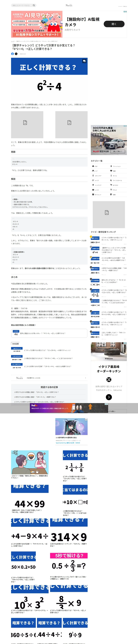Open next article 12×(50+4) challenge
Viewport: 138px width, 644px height.
49,350
